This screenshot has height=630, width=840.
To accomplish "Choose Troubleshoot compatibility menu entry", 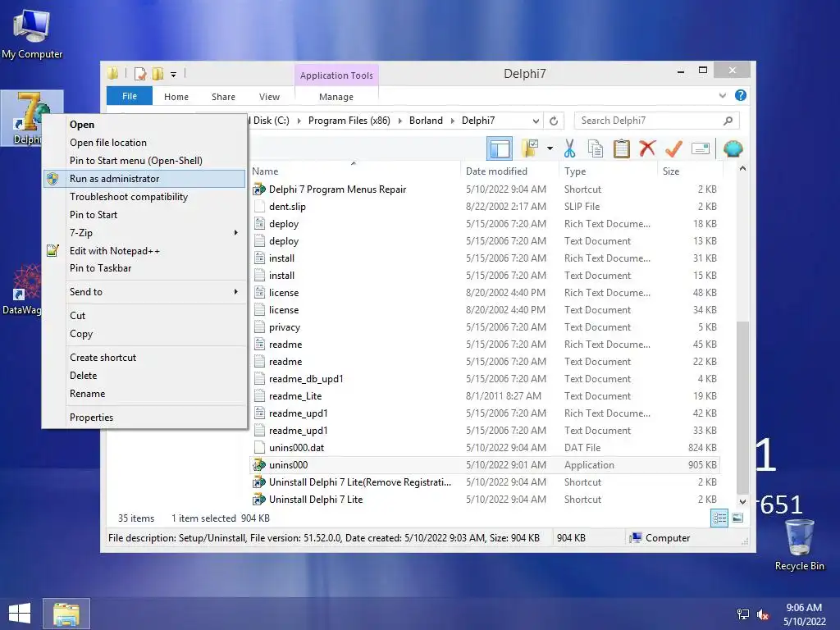I will (144, 197).
